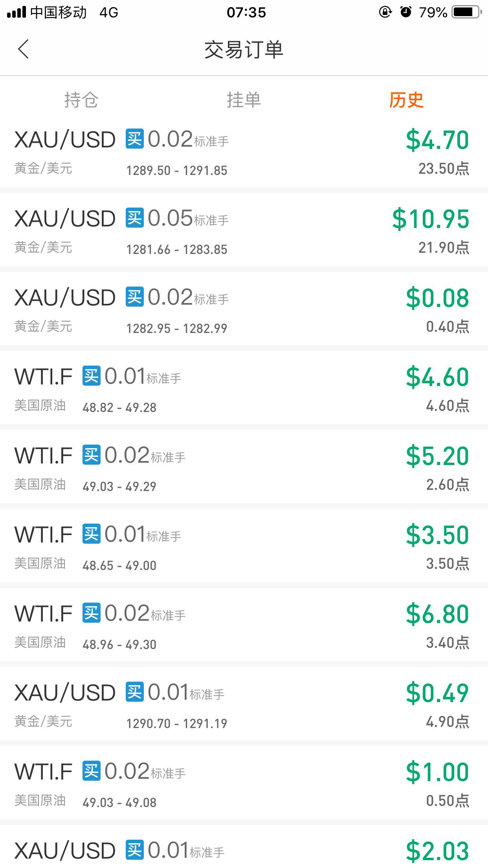Tap 买 badge on $6.80 WTI.F order

pos(92,613)
